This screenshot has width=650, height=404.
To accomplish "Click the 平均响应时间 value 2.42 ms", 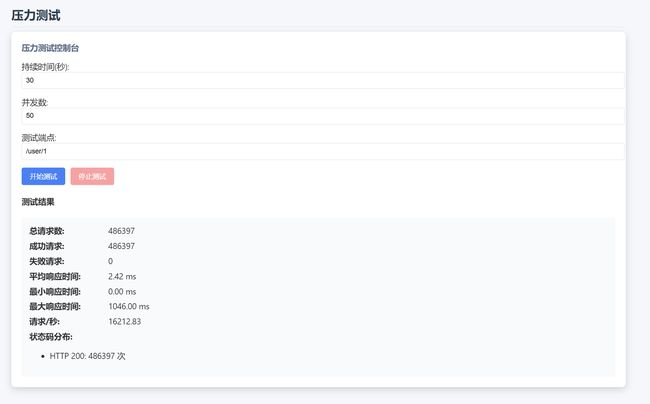I will click(122, 276).
